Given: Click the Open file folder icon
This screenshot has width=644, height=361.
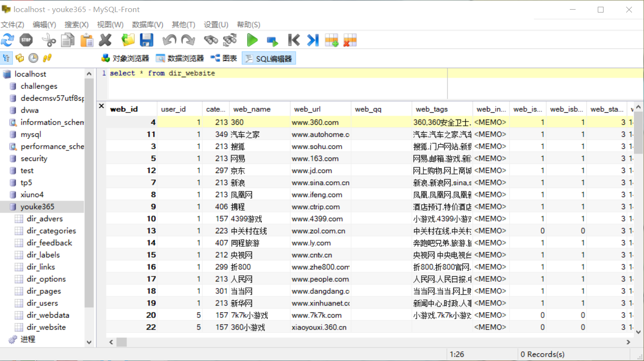Looking at the screenshot, I should [x=128, y=40].
